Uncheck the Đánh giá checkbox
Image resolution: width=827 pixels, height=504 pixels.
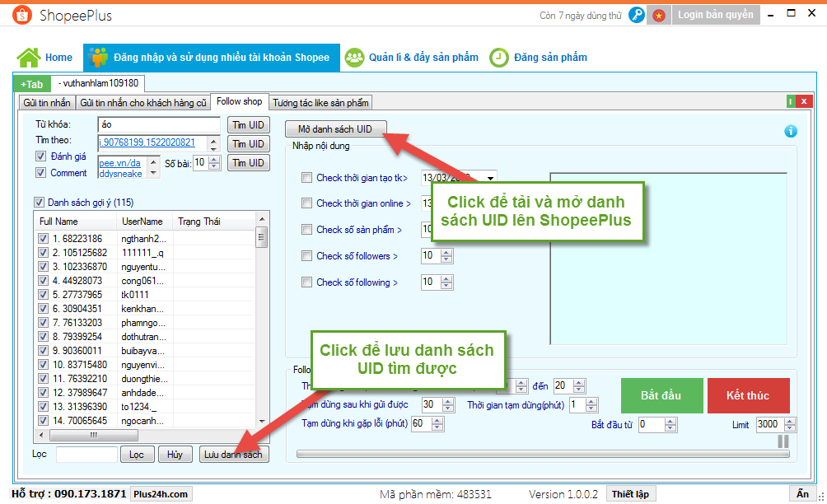(40, 156)
